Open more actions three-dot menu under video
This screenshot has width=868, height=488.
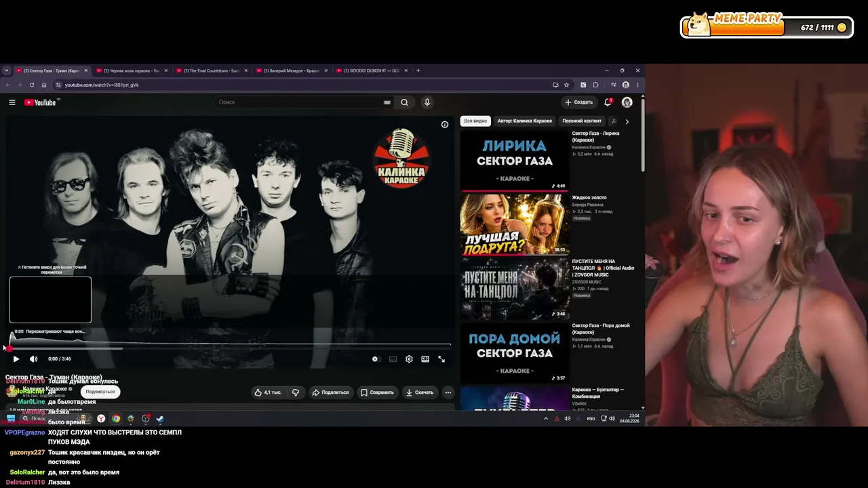[448, 392]
